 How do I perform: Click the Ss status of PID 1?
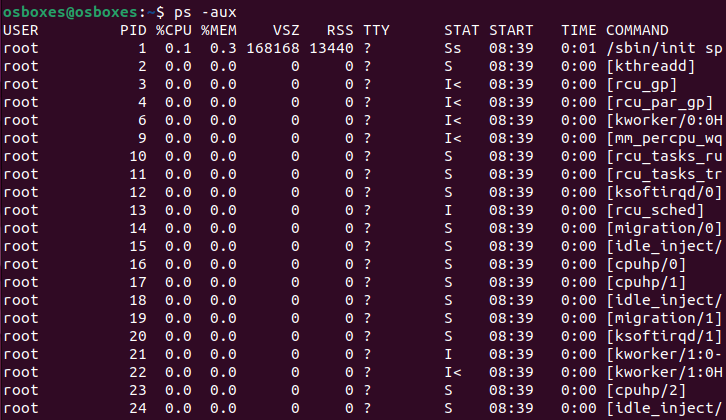pyautogui.click(x=453, y=48)
